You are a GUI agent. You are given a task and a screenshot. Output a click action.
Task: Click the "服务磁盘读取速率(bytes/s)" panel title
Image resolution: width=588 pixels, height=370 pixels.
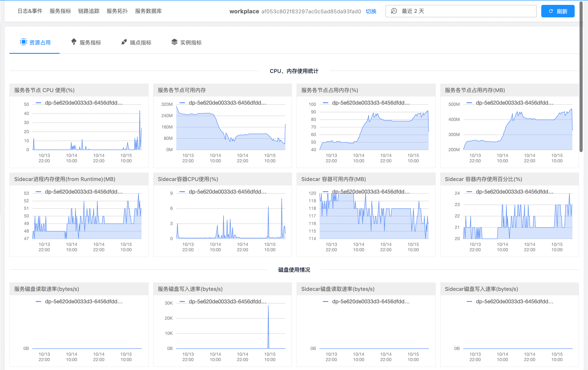[x=47, y=289]
